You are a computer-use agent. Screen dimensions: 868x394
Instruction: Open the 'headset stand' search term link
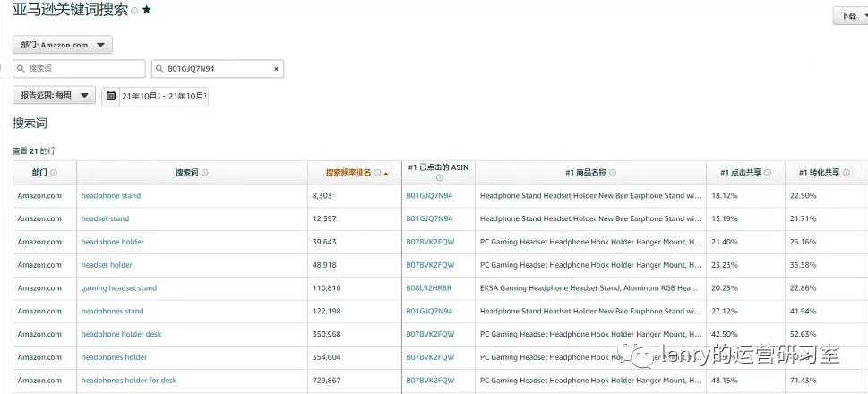pos(105,219)
